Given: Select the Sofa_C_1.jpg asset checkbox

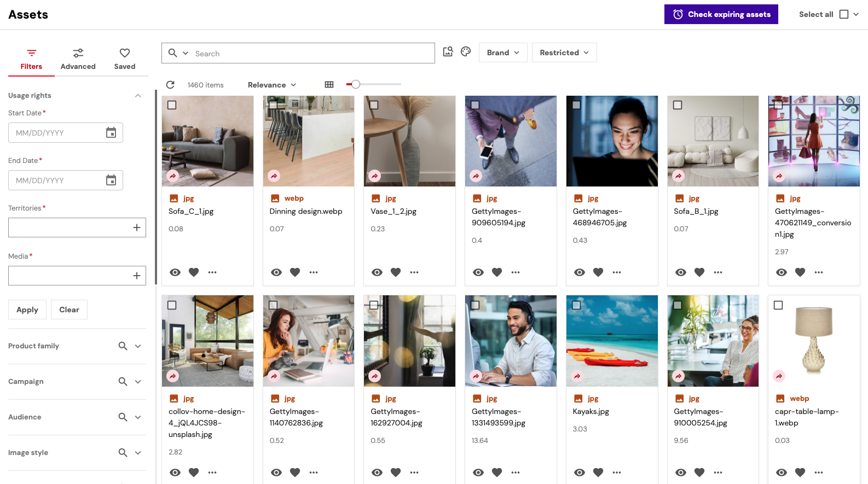Looking at the screenshot, I should pyautogui.click(x=172, y=105).
